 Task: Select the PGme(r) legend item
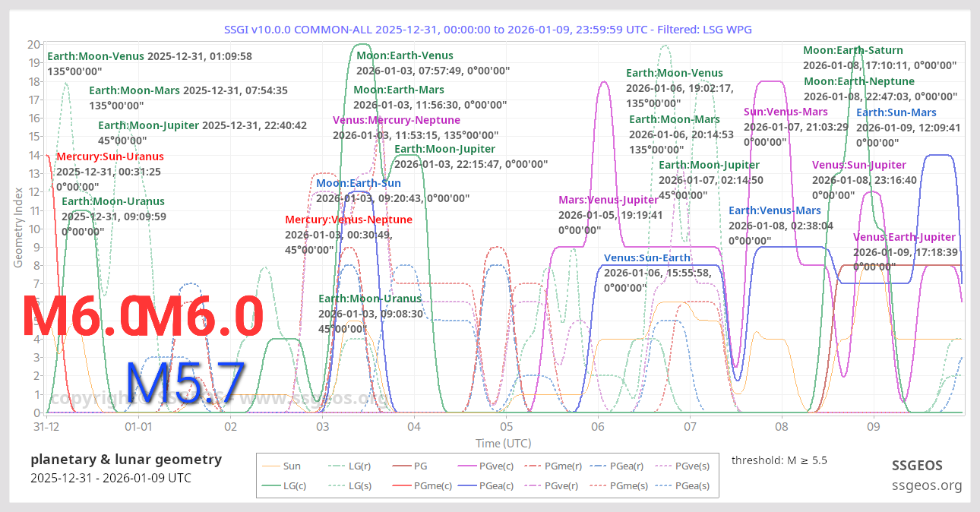coord(561,466)
